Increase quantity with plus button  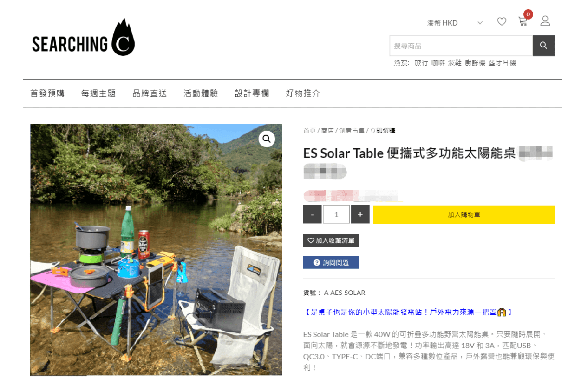click(x=360, y=214)
